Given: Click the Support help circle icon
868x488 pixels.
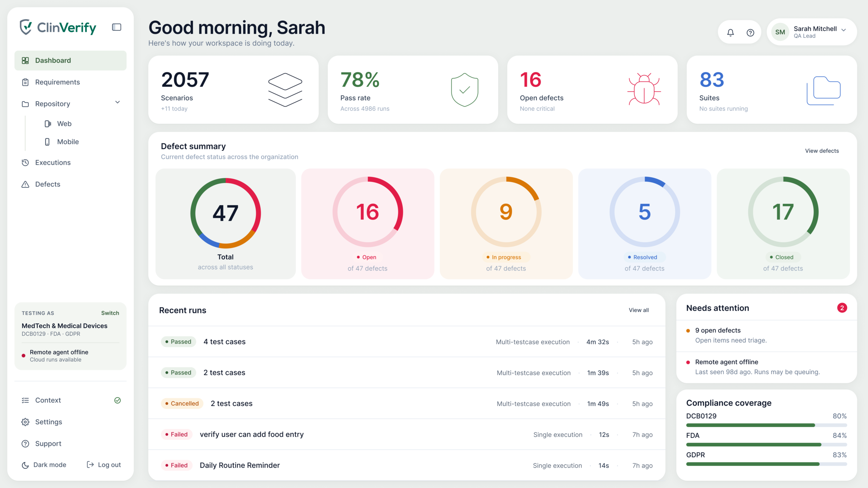Looking at the screenshot, I should pos(25,444).
